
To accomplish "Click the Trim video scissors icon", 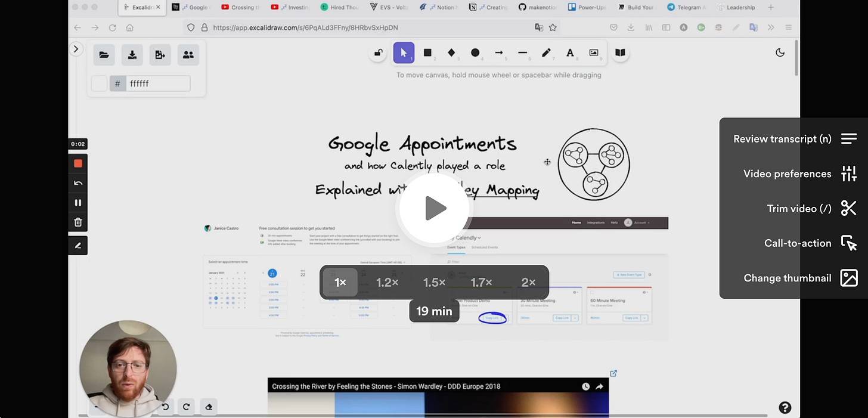I will 849,208.
